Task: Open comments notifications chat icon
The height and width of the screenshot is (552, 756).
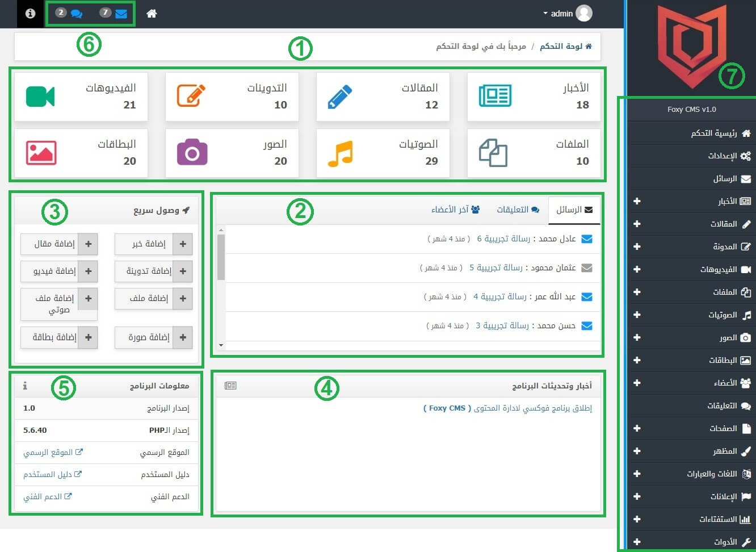Action: click(x=77, y=14)
